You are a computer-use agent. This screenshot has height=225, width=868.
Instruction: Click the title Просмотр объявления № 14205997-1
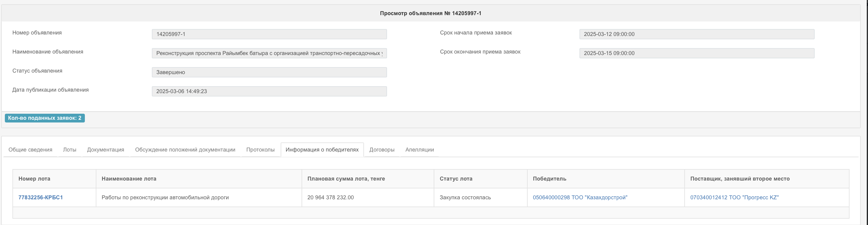point(431,13)
